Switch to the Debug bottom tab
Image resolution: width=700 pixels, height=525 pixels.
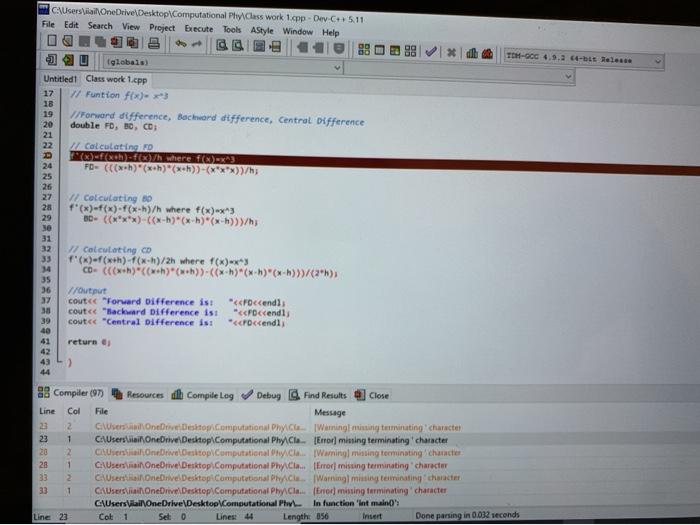(262, 395)
